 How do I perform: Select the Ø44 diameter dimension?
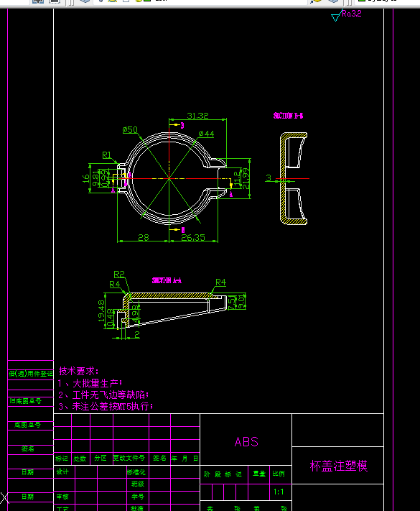tap(206, 134)
